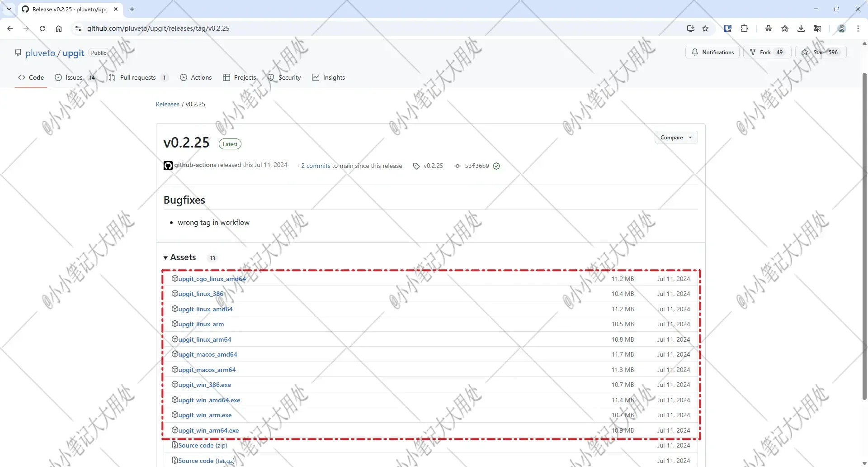Download upgit_linux_arm64 asset
The height and width of the screenshot is (467, 868).
tap(205, 339)
